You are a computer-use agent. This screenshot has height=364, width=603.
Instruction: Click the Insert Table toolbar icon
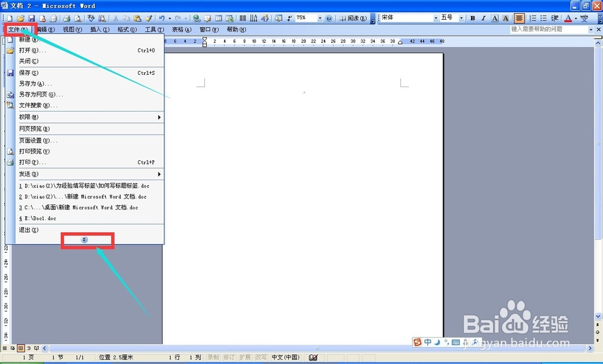(x=218, y=18)
